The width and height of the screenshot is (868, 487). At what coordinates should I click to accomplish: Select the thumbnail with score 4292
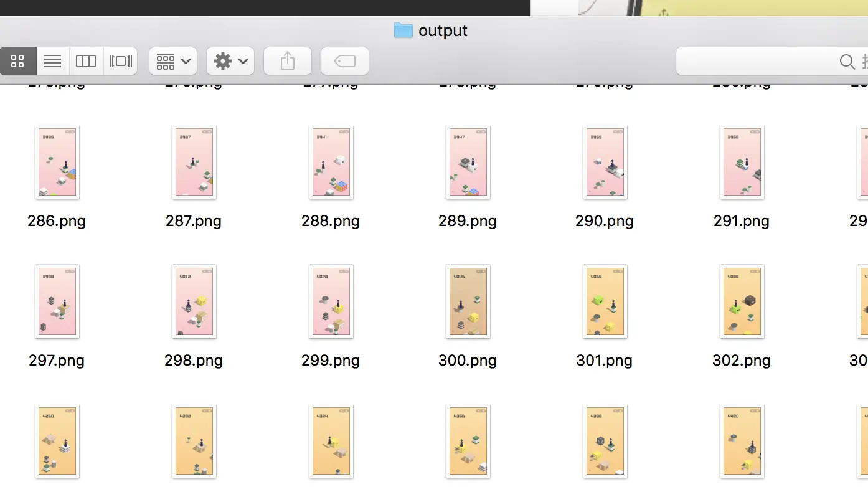(194, 441)
